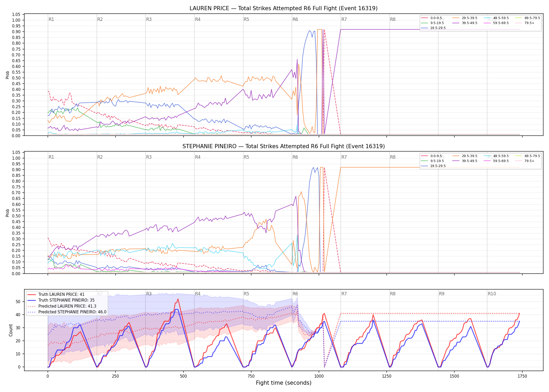Click the Count y-axis label of bottom chart

(11, 330)
